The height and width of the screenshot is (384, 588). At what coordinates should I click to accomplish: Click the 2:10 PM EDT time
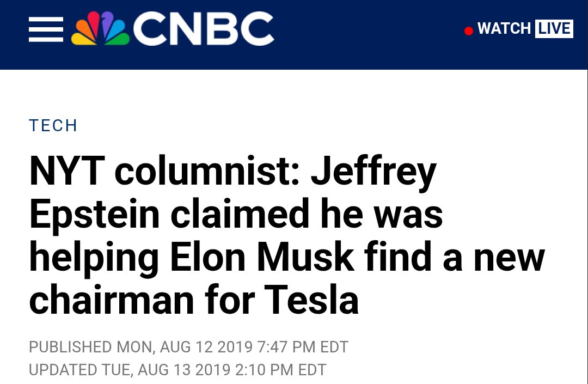pos(281,370)
